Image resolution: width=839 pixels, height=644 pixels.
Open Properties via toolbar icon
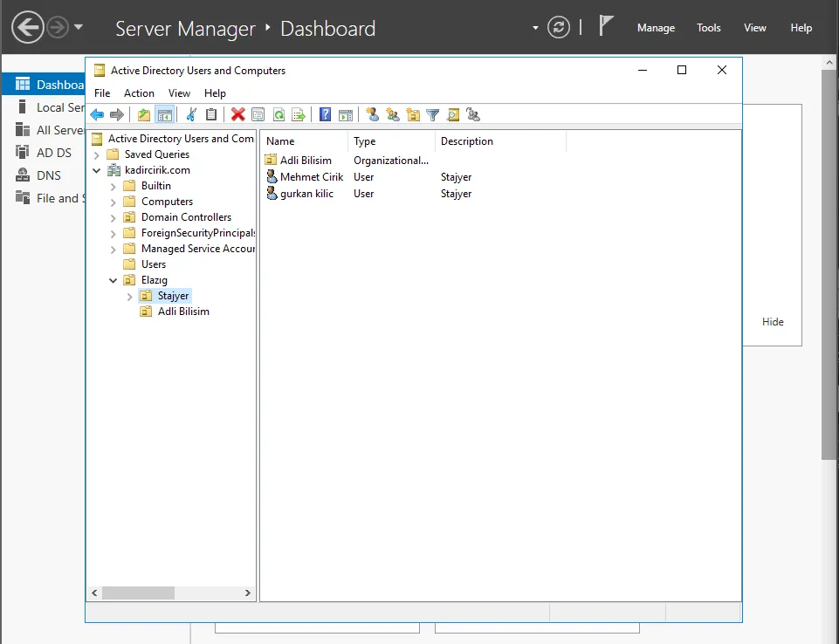point(258,114)
